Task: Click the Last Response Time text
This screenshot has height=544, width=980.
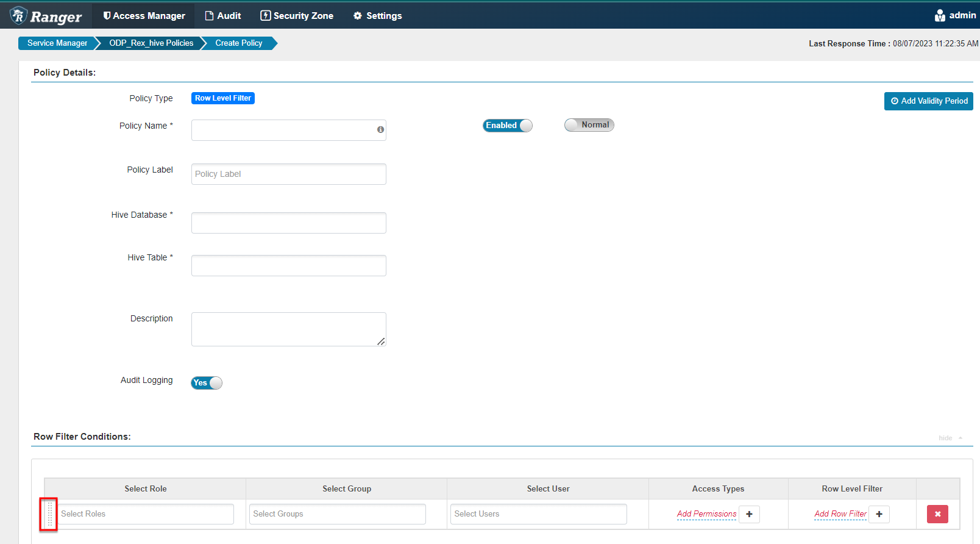Action: pyautogui.click(x=893, y=43)
